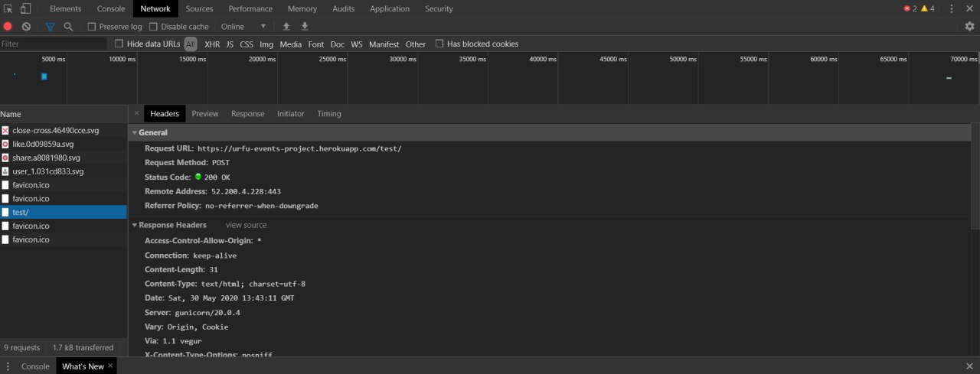Filter requests by XHR
The height and width of the screenshot is (374, 980).
212,44
